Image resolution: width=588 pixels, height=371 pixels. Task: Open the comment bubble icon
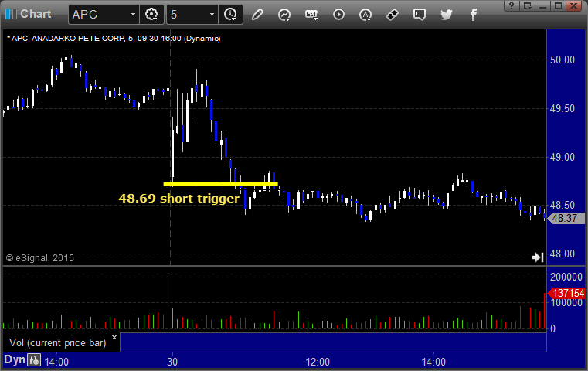[x=420, y=15]
